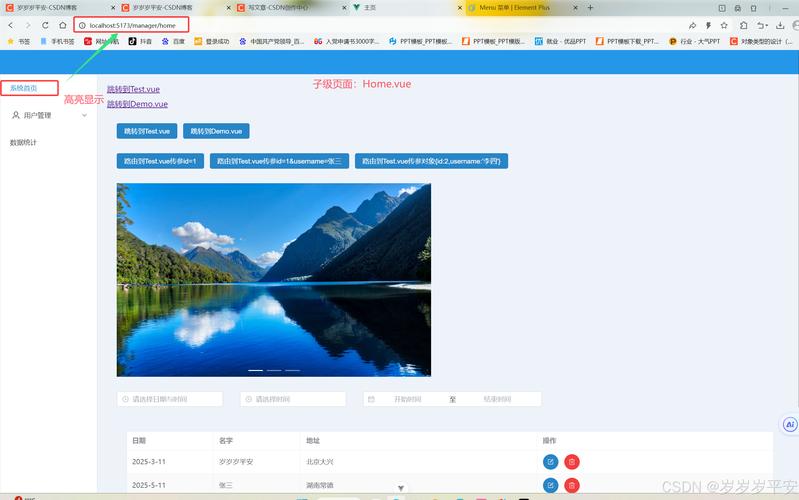799x500 pixels.
Task: Delete the 岁岁岁平安 table row
Action: (572, 462)
